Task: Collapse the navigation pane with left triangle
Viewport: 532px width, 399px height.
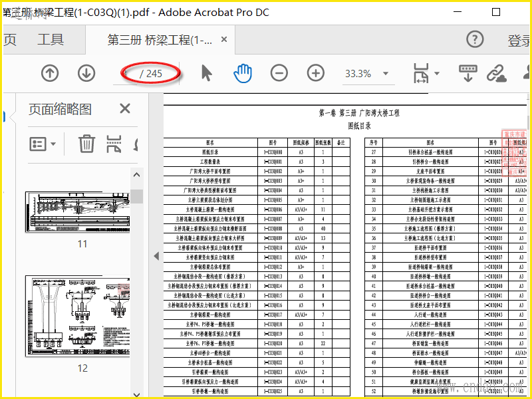Action: click(156, 256)
